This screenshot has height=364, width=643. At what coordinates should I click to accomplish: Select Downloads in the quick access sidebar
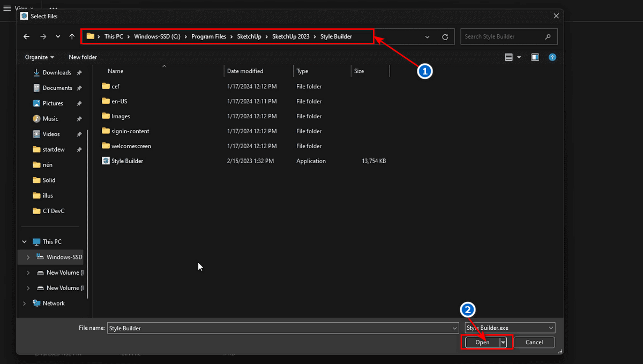pos(57,73)
